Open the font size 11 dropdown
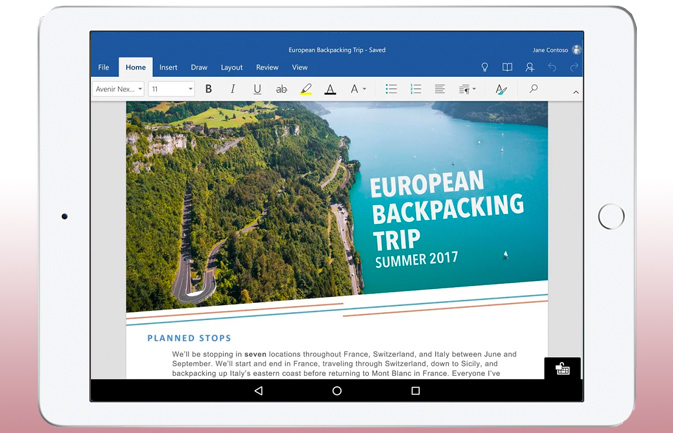Viewport: 673px width, 433px height. click(x=172, y=89)
